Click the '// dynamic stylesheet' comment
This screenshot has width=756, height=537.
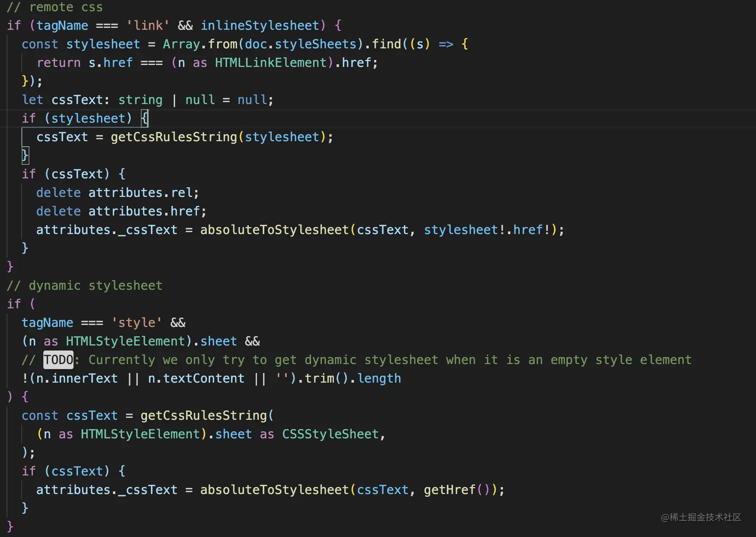point(84,285)
